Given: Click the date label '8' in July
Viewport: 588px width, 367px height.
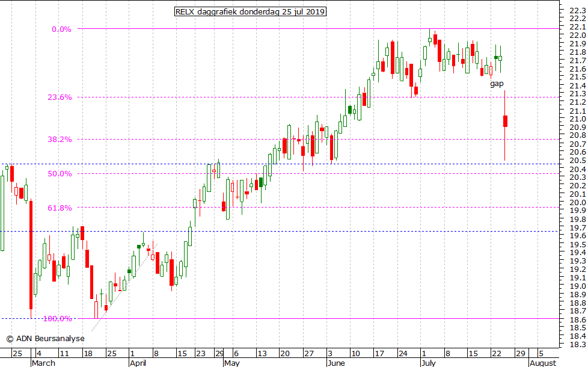Looking at the screenshot, I should [x=447, y=354].
